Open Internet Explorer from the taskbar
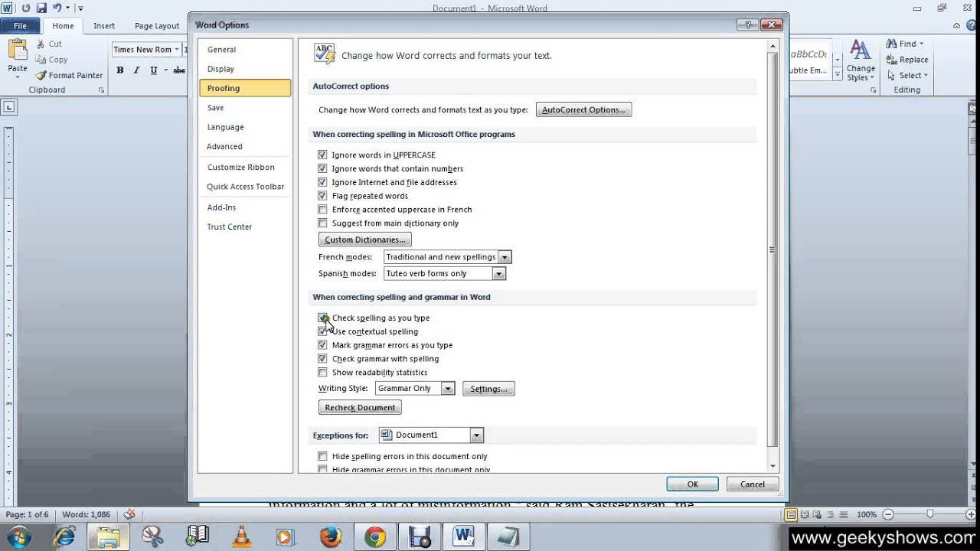The height and width of the screenshot is (551, 980). 64,536
